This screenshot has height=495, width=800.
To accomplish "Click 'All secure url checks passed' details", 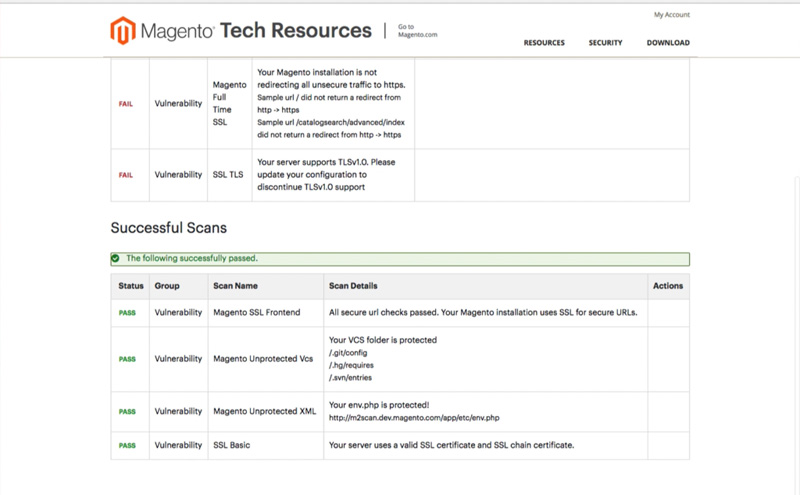I will 483,312.
